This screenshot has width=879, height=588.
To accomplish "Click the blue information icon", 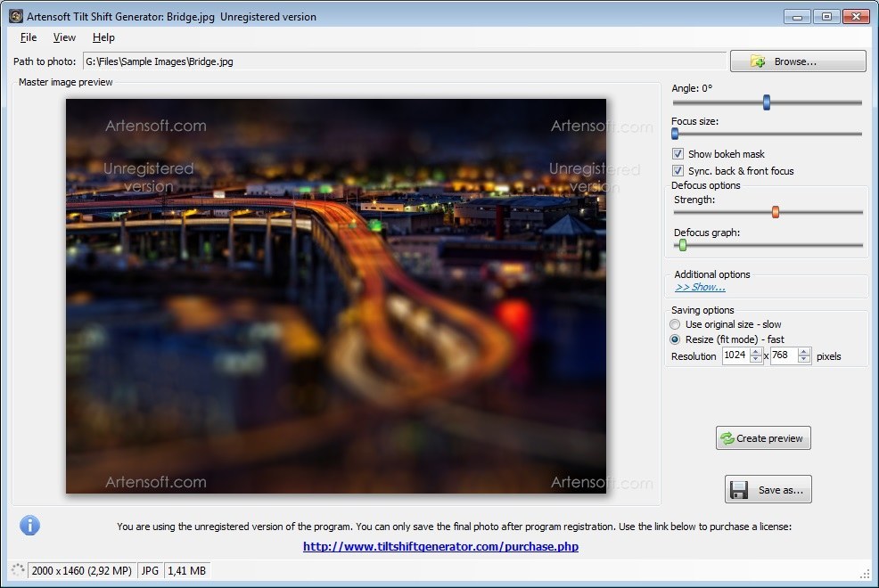I will [x=29, y=525].
